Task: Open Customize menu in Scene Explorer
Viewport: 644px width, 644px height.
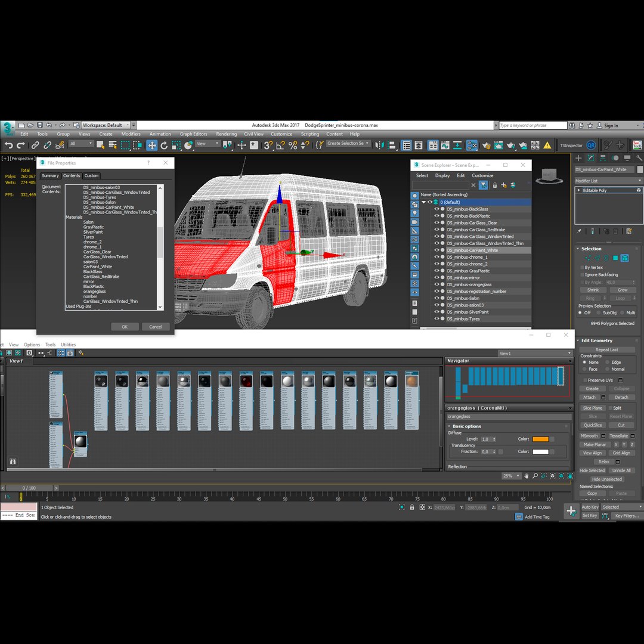Action: pos(482,175)
